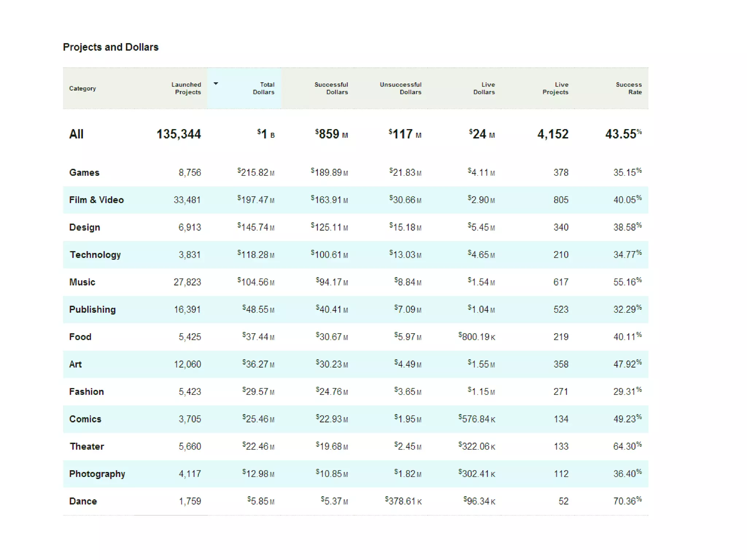Screen dimensions: 747x560
Task: Click Unsuccessful Dollars column header
Action: (x=400, y=88)
